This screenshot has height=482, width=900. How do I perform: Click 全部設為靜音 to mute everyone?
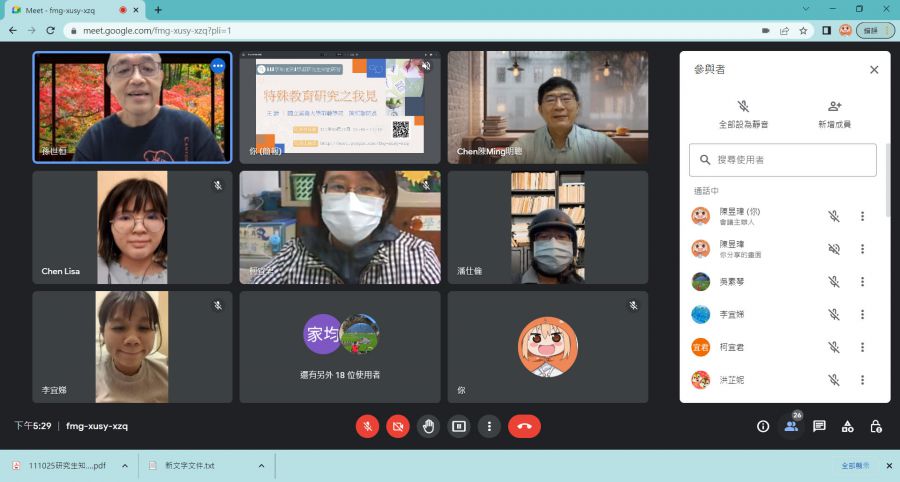(743, 113)
